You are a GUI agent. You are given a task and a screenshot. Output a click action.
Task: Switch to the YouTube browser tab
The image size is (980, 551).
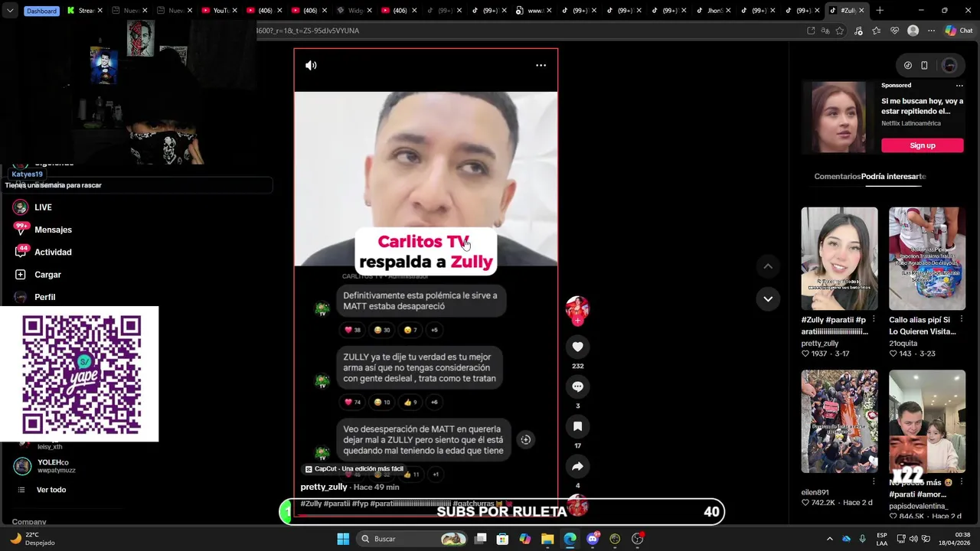(217, 11)
